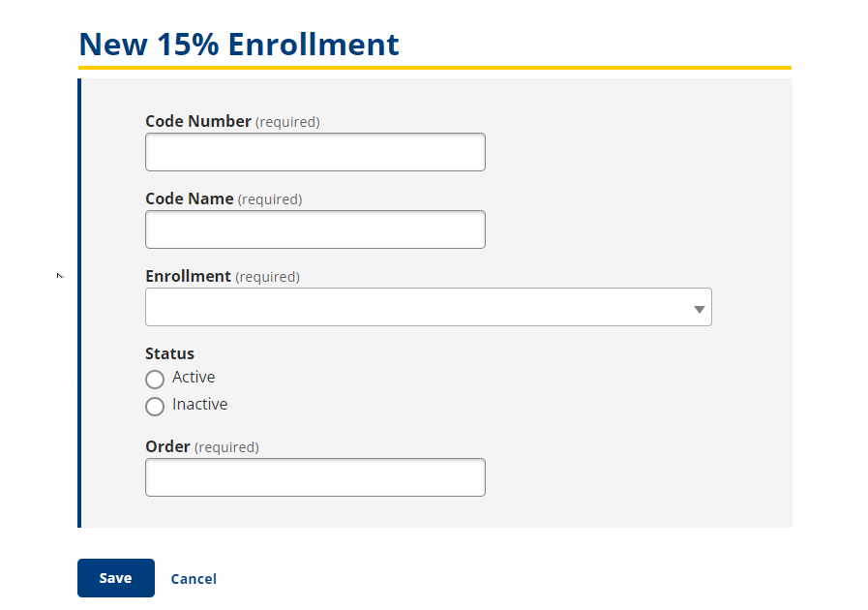
Task: Select the Inactive status radio button
Action: (x=155, y=407)
